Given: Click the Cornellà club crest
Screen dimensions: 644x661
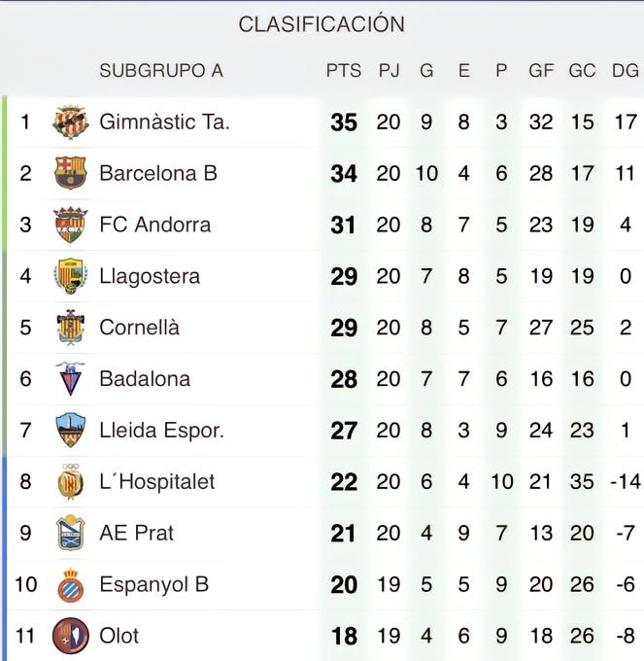Looking at the screenshot, I should tap(70, 328).
